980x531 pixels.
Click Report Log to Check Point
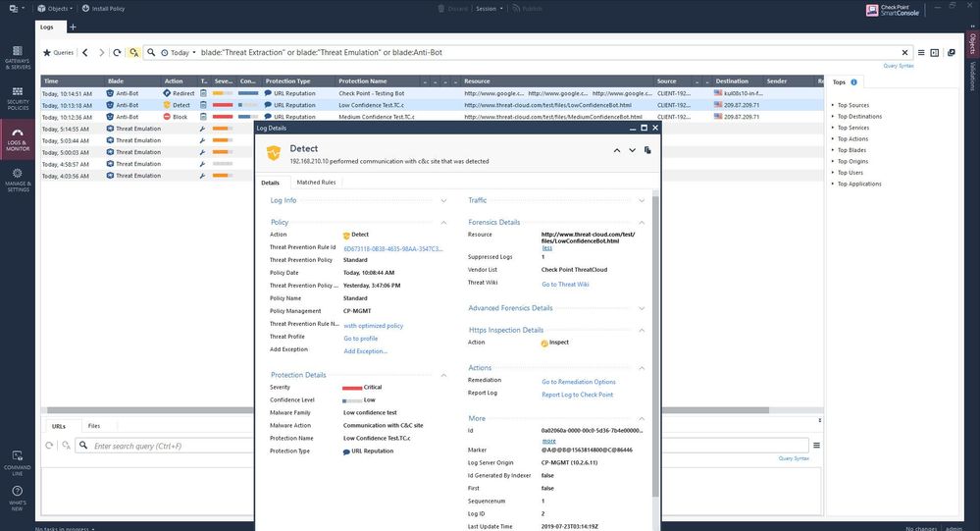tap(577, 395)
